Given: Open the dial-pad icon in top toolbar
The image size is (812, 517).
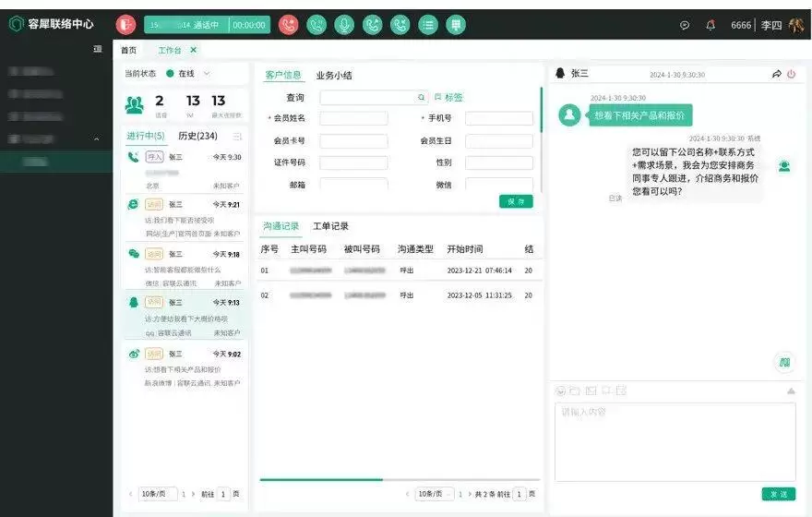Looking at the screenshot, I should (x=456, y=25).
